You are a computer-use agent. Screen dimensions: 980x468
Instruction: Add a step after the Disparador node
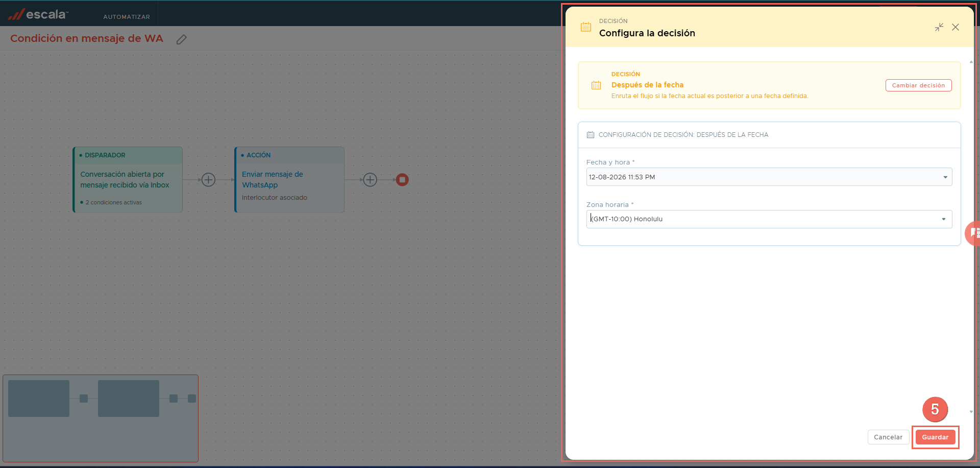point(208,180)
